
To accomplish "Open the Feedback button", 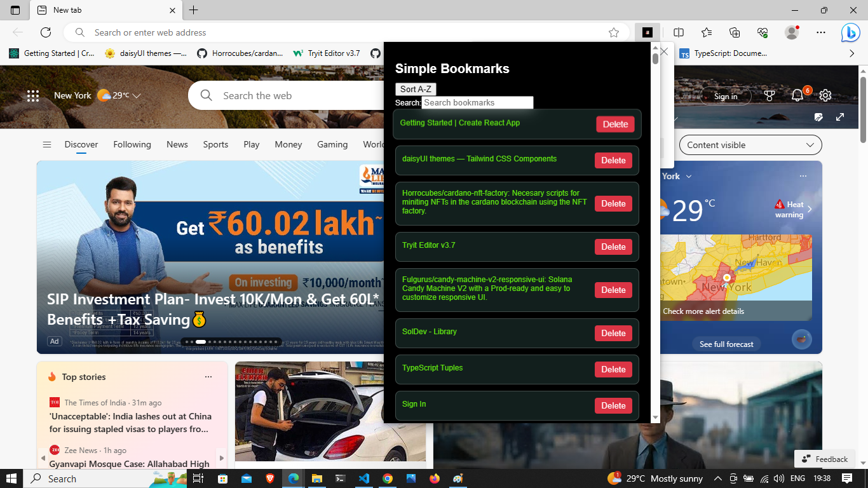I will click(825, 459).
